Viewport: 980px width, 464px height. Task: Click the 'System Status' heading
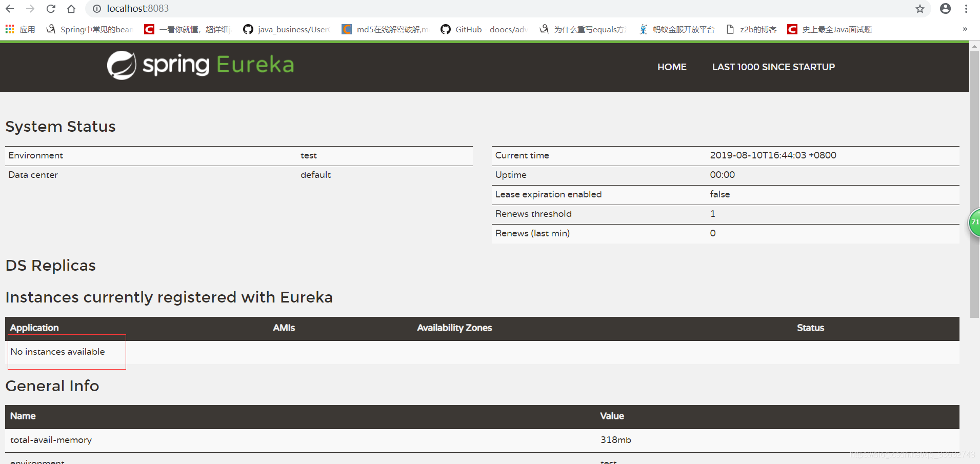[x=61, y=127]
